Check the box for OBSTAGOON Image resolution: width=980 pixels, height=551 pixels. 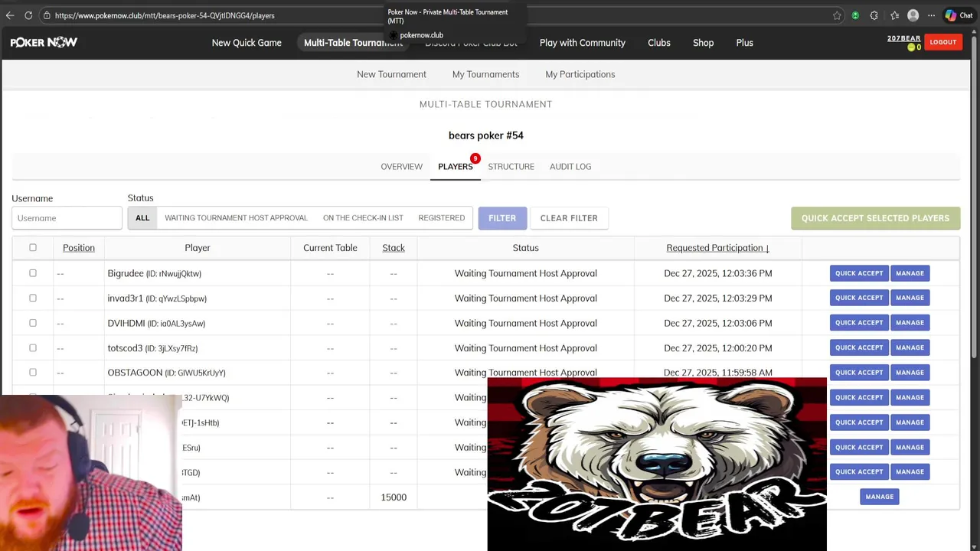point(33,372)
